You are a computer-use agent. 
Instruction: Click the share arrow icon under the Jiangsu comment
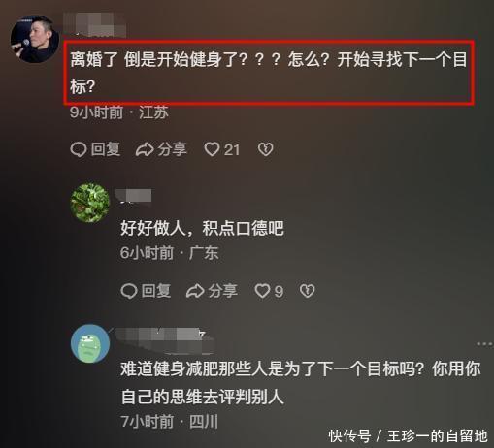145,149
